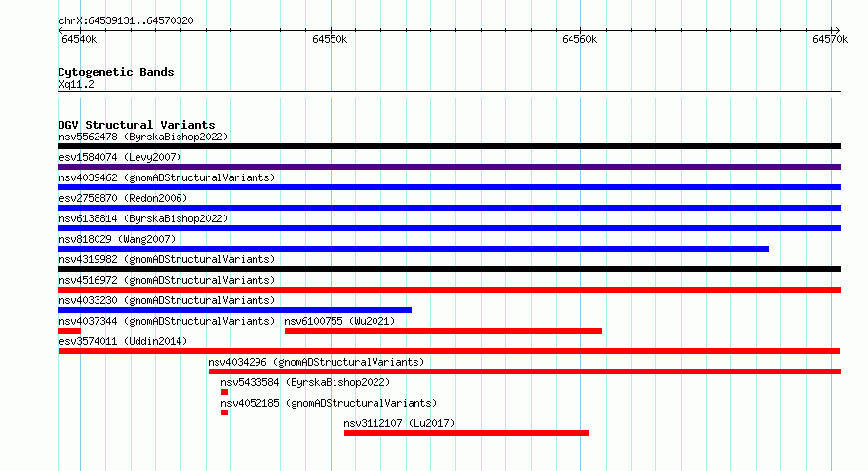Open nsv4052185 (gnomADStructuralVariants) label
The width and height of the screenshot is (868, 471).
click(329, 403)
